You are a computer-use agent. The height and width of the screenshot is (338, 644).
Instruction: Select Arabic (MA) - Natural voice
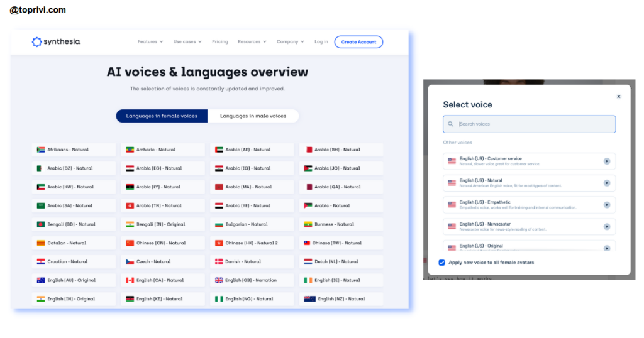pos(252,187)
